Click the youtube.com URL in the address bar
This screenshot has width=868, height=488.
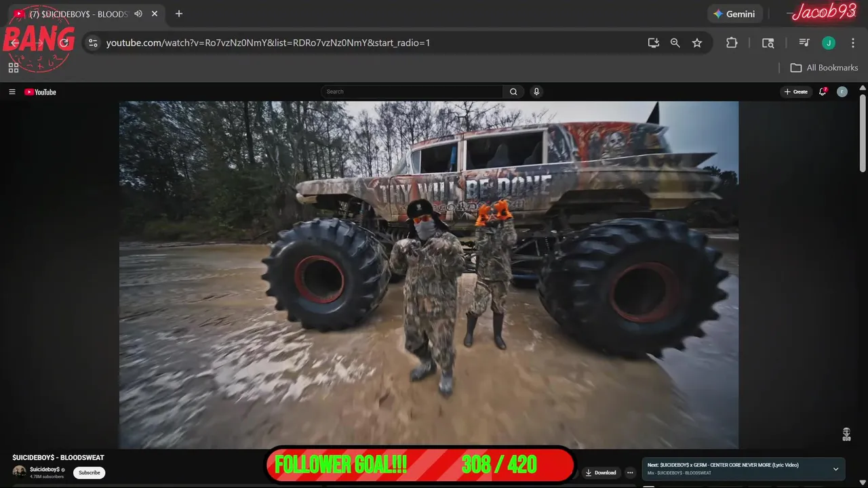coord(268,43)
